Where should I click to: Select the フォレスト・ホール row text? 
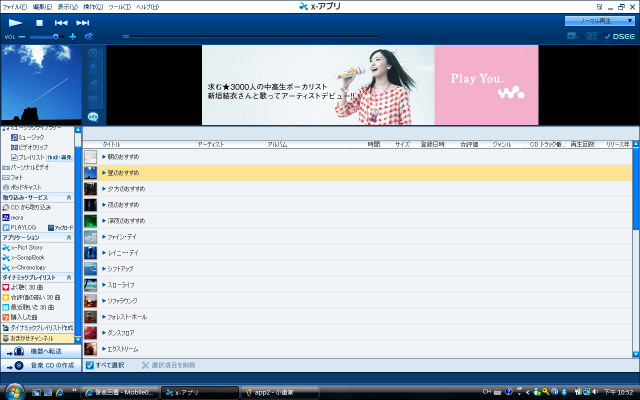[127, 317]
